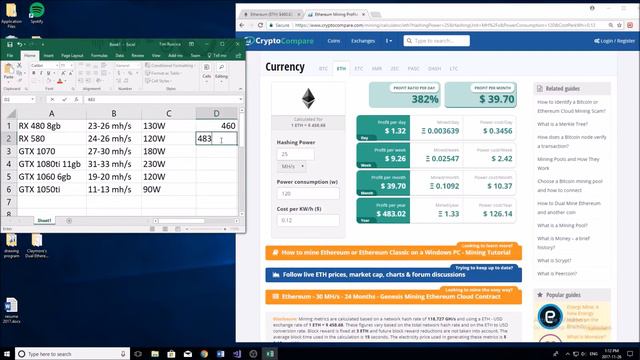Image resolution: width=640 pixels, height=360 pixels.
Task: Switch to Normal view in Excel status bar
Action: (152, 229)
